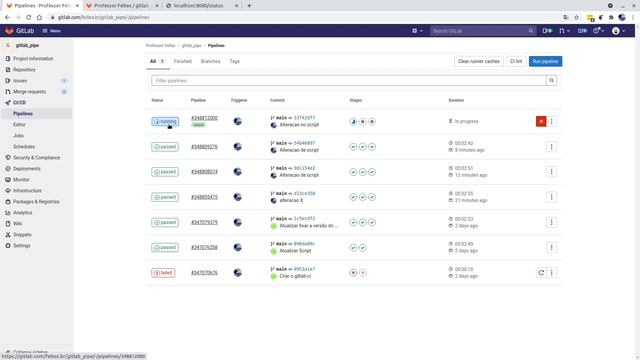Open pipeline #348812000 link
This screenshot has height=360, width=640.
pos(204,118)
